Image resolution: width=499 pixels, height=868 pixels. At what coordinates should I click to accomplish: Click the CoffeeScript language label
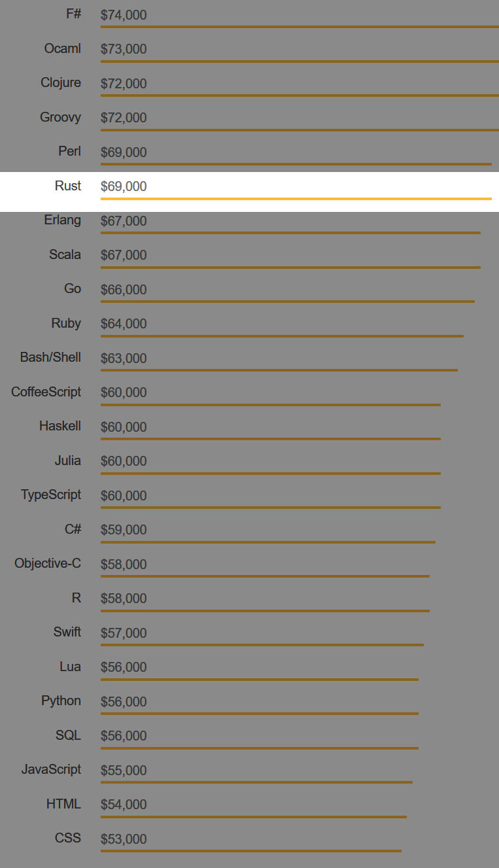click(x=46, y=392)
